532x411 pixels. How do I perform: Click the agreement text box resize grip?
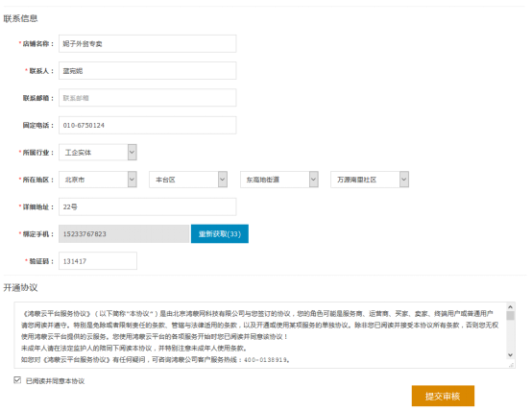[x=512, y=365]
